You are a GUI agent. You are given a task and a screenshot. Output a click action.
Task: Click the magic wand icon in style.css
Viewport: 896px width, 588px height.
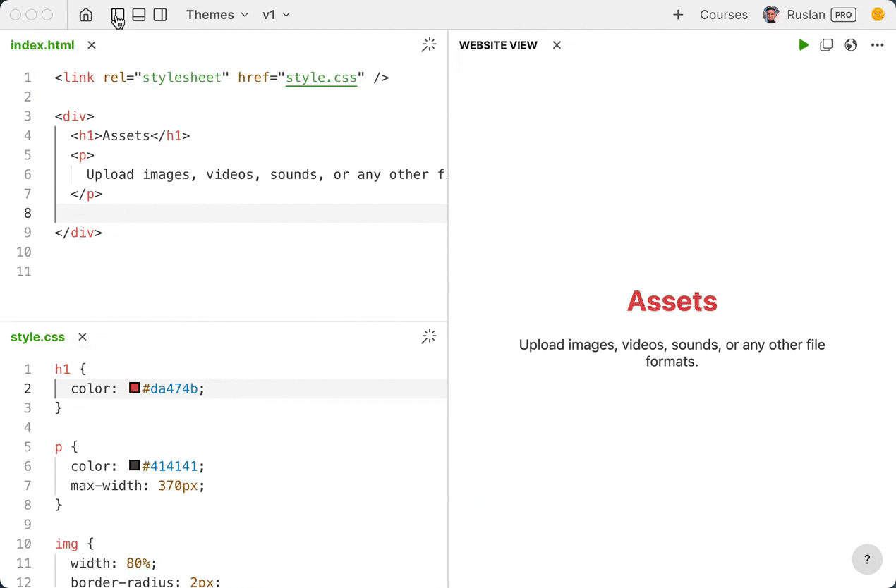tap(429, 337)
